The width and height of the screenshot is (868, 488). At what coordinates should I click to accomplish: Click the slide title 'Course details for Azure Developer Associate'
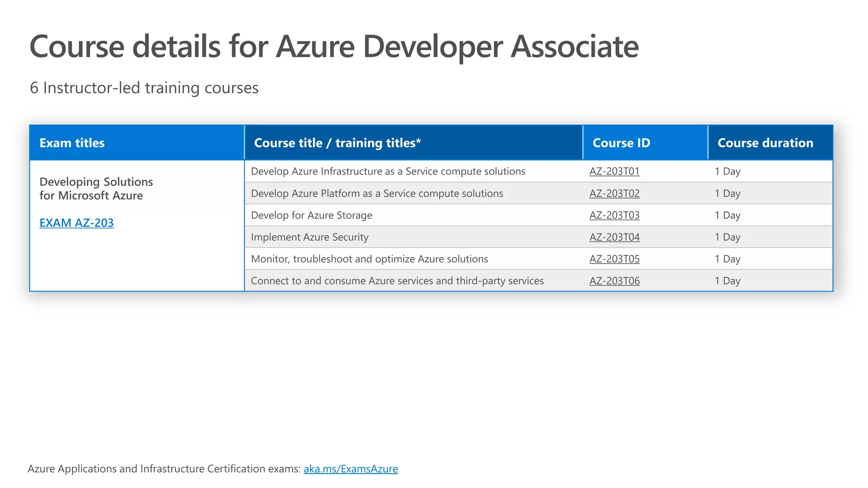(334, 47)
